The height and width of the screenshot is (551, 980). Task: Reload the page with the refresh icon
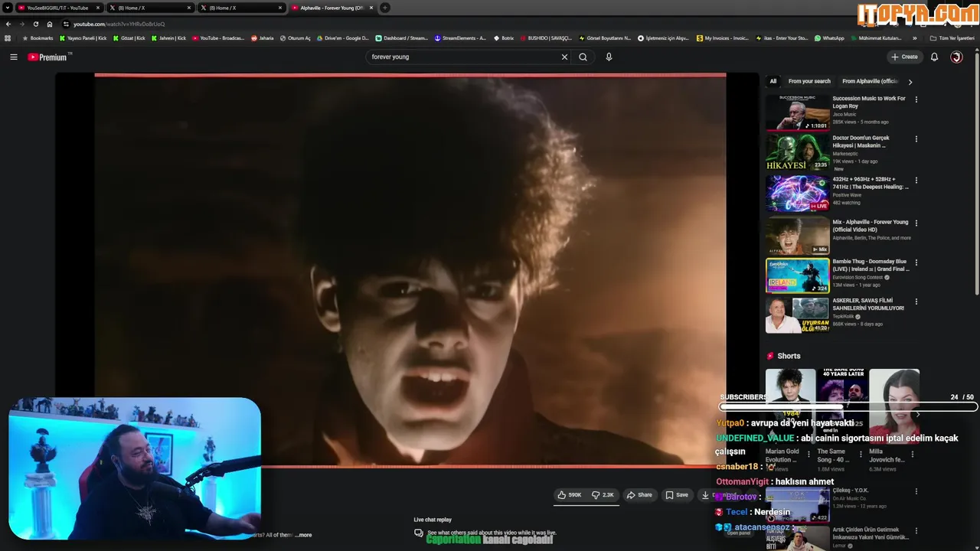[35, 24]
